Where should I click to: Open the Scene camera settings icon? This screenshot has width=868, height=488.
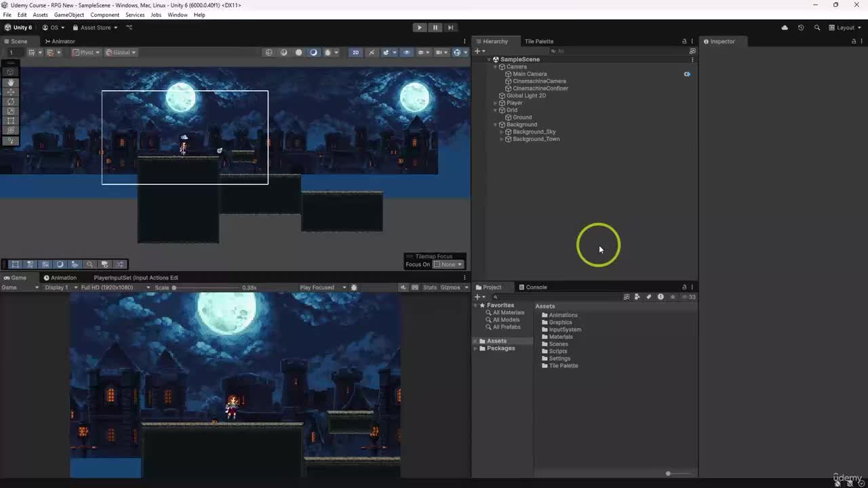click(x=441, y=52)
